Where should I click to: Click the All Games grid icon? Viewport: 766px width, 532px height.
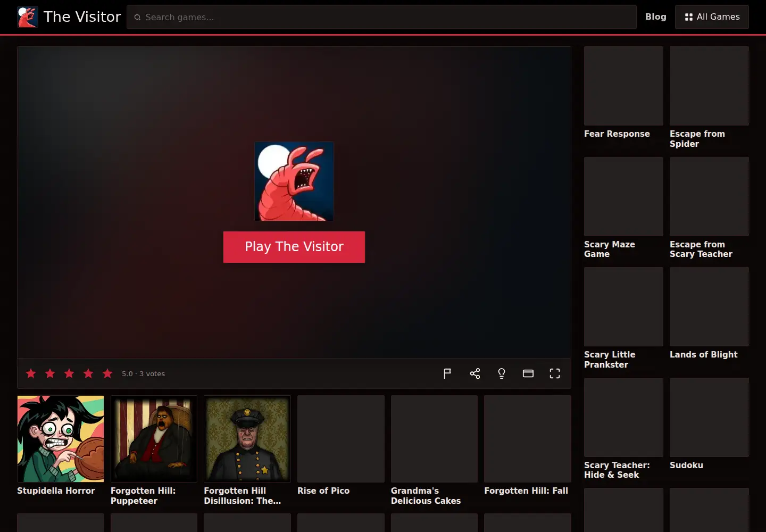[689, 17]
